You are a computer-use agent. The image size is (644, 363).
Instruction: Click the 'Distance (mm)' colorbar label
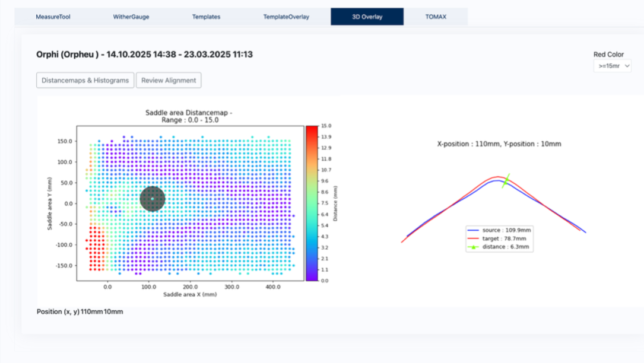tap(335, 203)
